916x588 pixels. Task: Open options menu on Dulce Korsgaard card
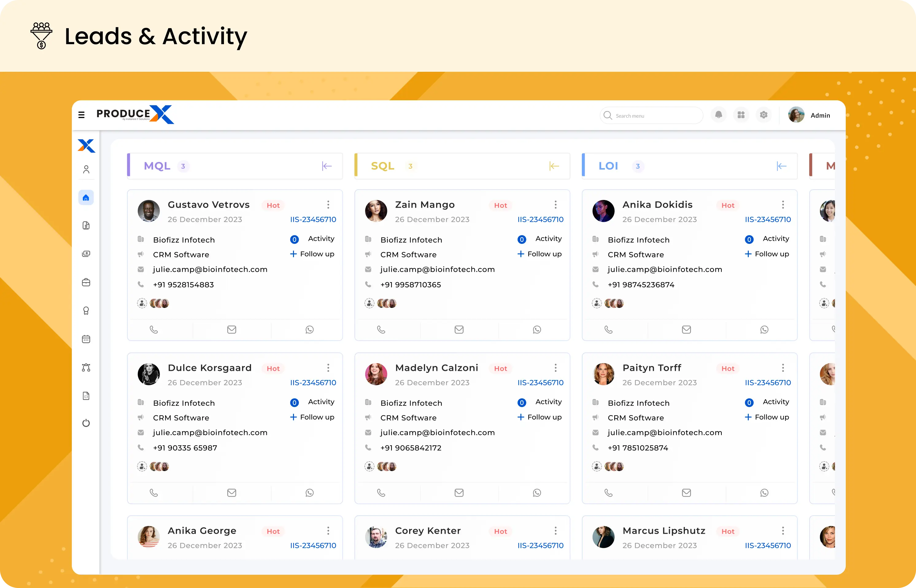click(x=328, y=368)
